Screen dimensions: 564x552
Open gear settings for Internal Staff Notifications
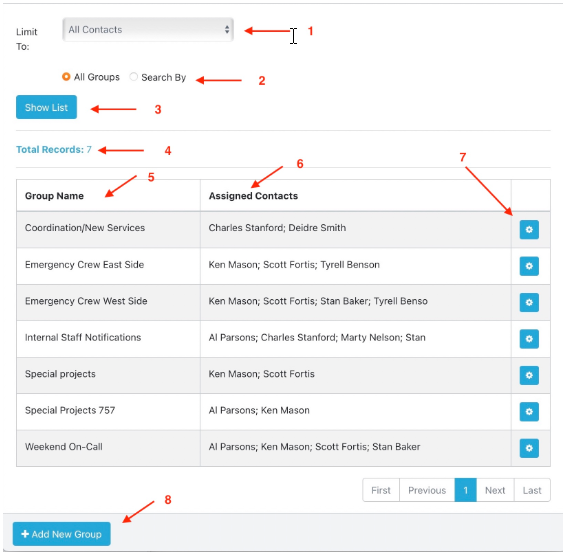pyautogui.click(x=529, y=339)
